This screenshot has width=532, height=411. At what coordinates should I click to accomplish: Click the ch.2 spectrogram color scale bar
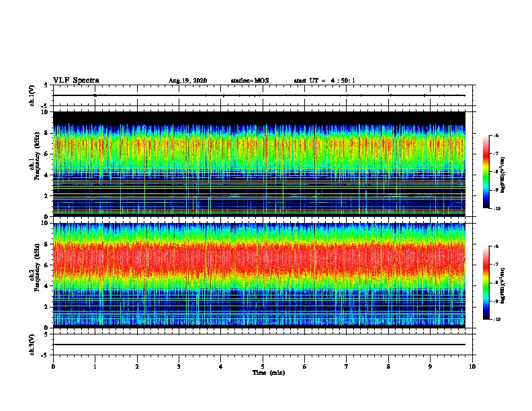pos(486,283)
